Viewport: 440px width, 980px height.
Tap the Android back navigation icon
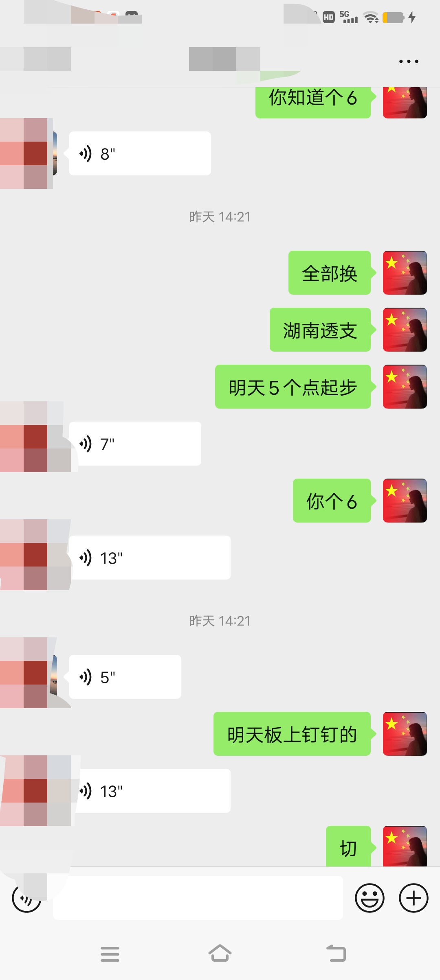[337, 954]
